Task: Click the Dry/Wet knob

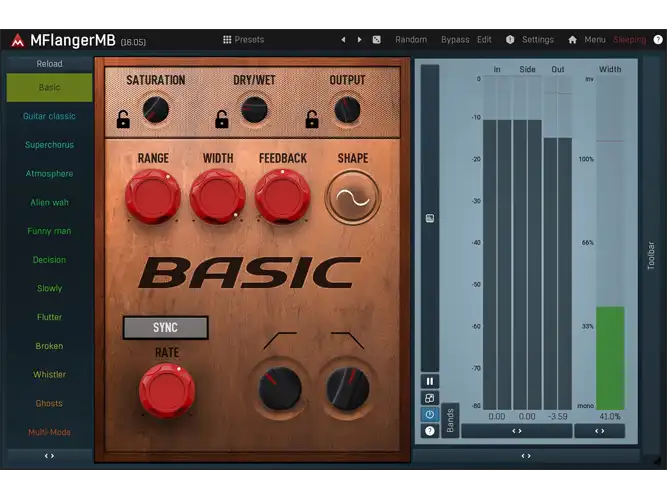Action: click(254, 110)
